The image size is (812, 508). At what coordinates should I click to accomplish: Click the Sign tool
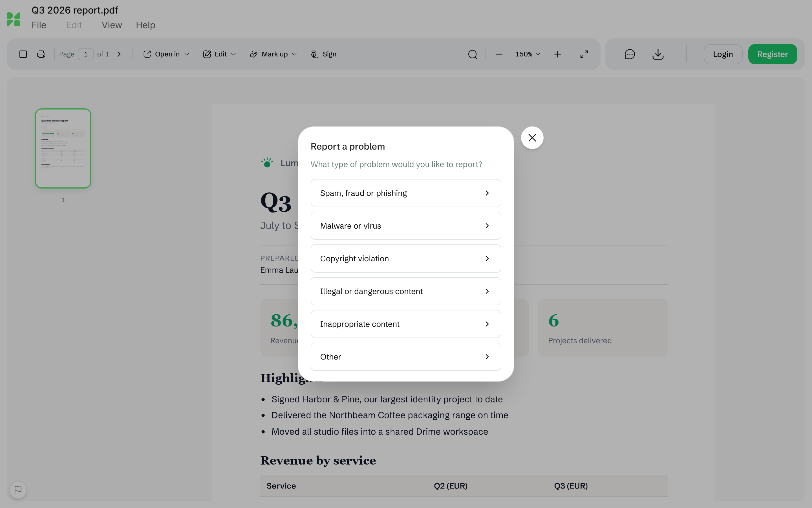[323, 54]
